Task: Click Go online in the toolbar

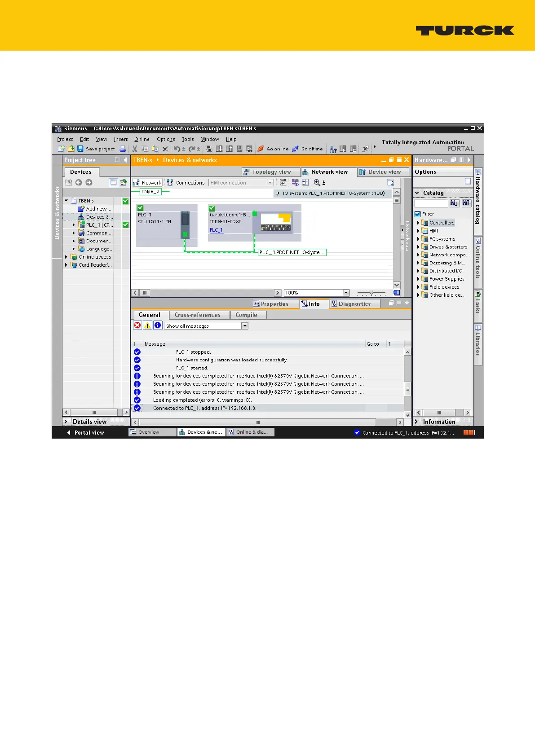Action: point(273,149)
